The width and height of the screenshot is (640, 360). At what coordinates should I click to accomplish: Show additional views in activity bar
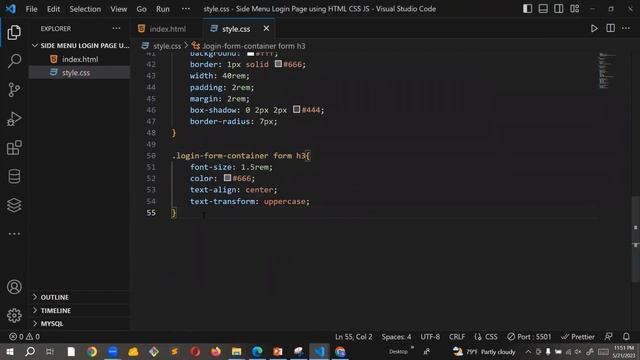coord(14,234)
